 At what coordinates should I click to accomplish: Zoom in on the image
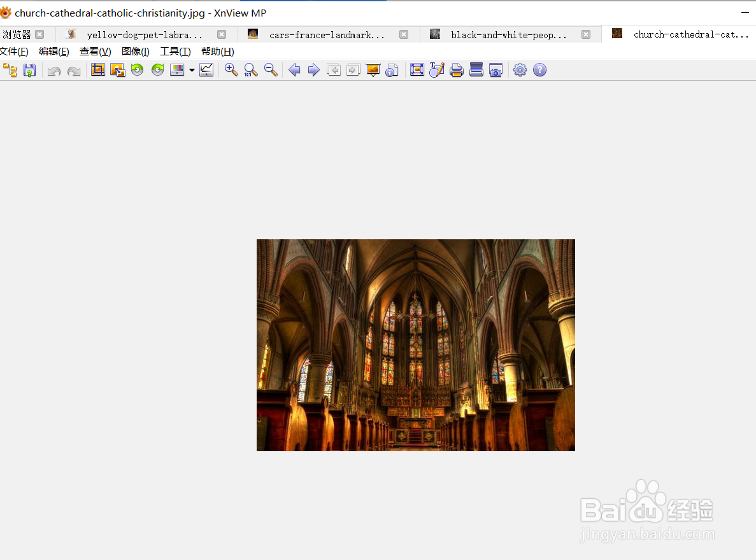click(231, 70)
